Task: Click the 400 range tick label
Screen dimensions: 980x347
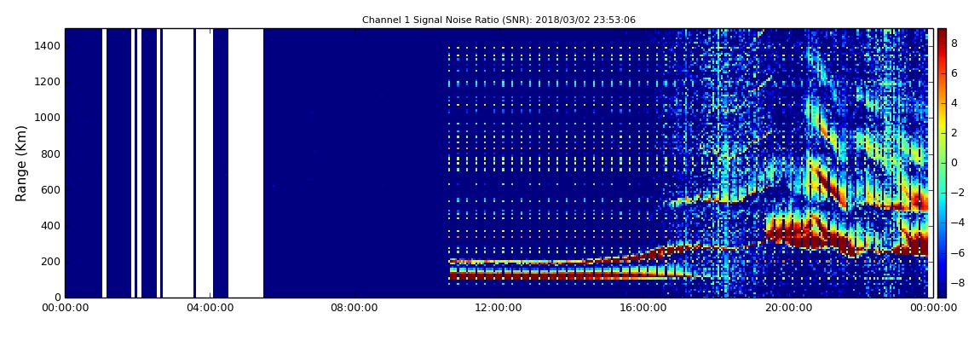Action: [51, 226]
